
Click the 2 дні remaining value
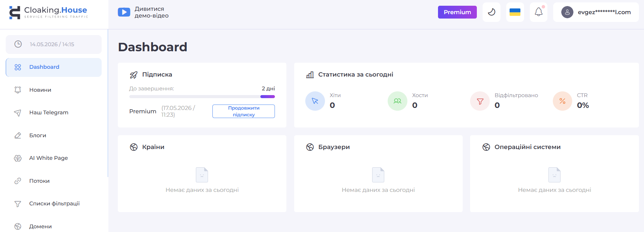[268, 88]
